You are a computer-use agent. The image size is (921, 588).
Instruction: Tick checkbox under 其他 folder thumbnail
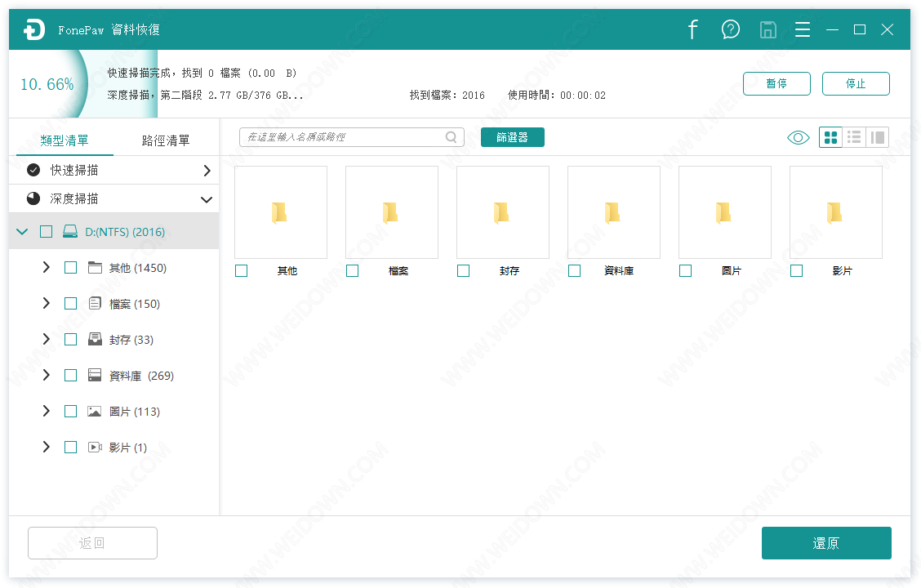coord(241,271)
